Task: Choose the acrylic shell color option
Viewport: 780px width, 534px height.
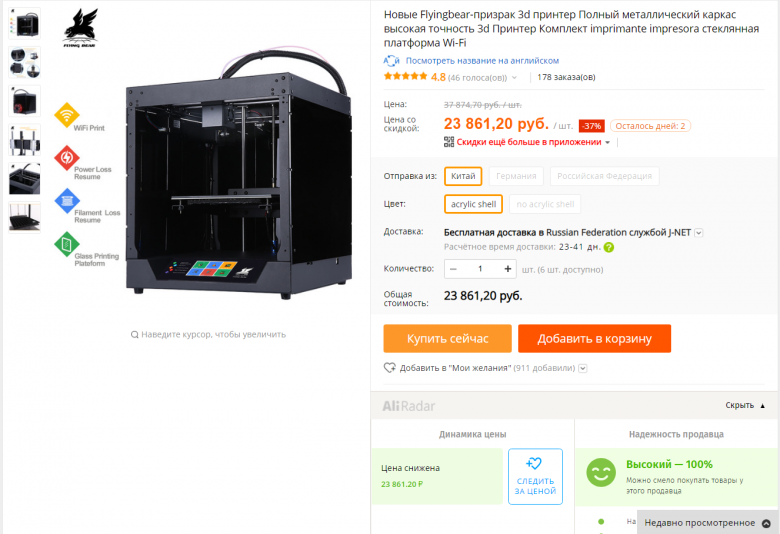Action: click(x=473, y=204)
